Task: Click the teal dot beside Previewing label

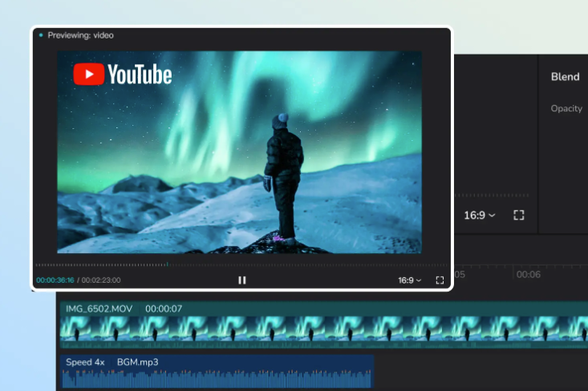Action: coord(41,35)
